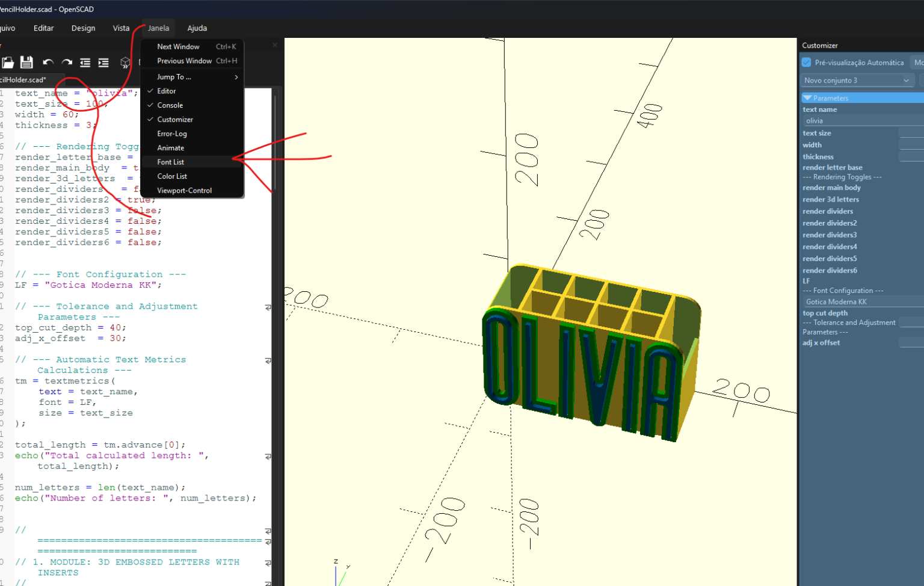
Task: Toggle Color List in Janela menu
Action: click(x=192, y=176)
